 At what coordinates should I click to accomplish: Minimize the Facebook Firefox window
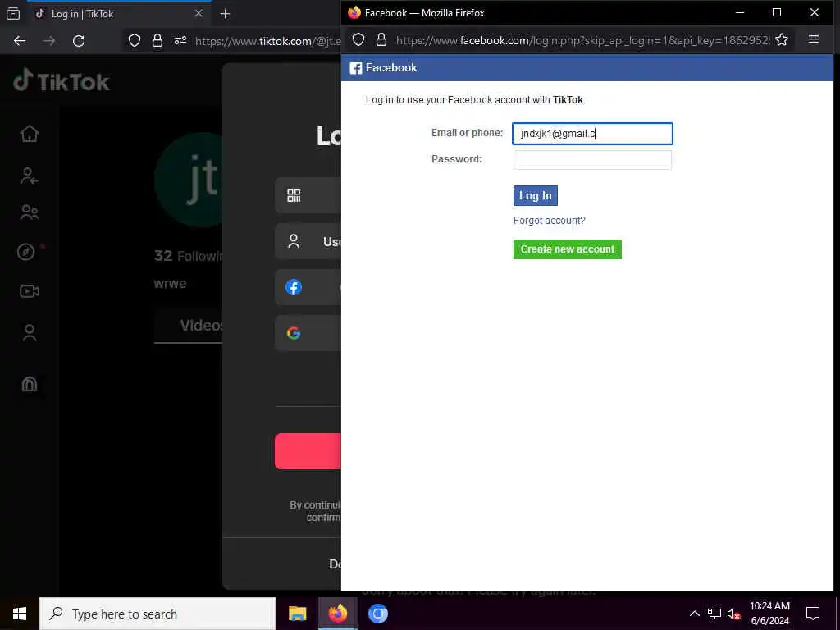coord(740,12)
